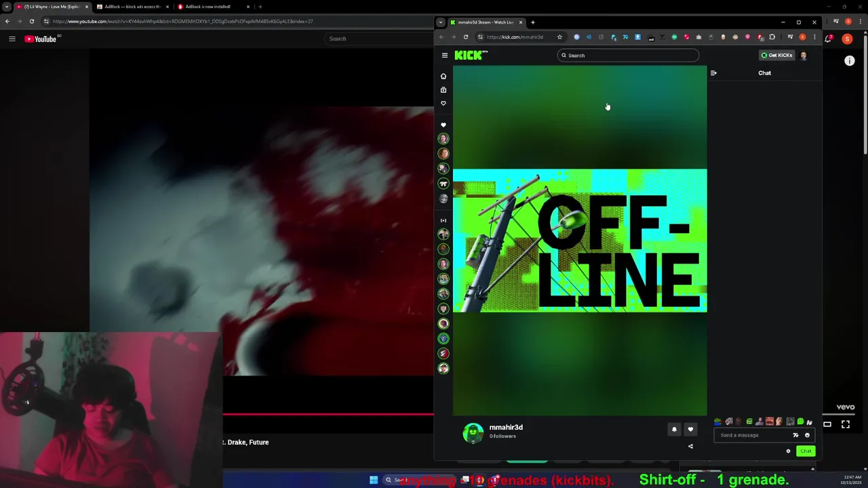Image resolution: width=868 pixels, height=488 pixels.
Task: Open YouTube notifications bell
Action: tap(829, 39)
